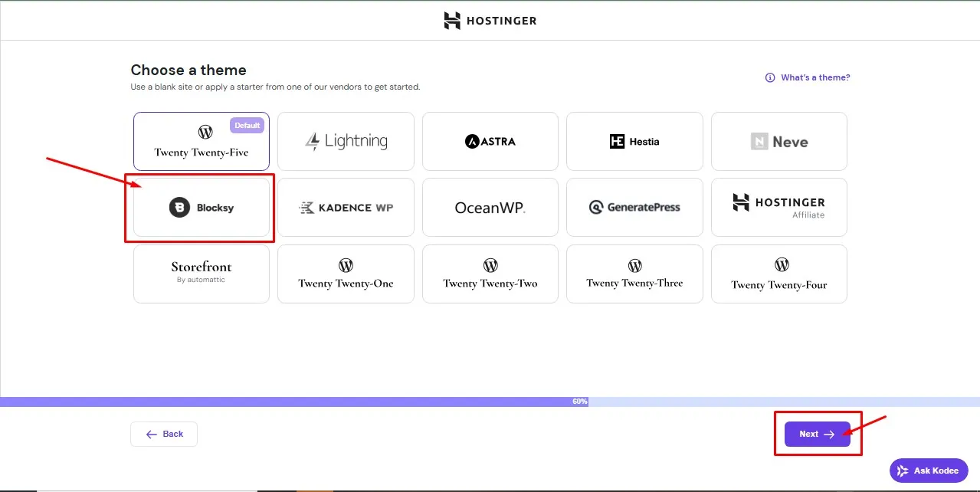This screenshot has height=492, width=980.
Task: Pick the Twenty Twenty-Two theme
Action: [490, 274]
